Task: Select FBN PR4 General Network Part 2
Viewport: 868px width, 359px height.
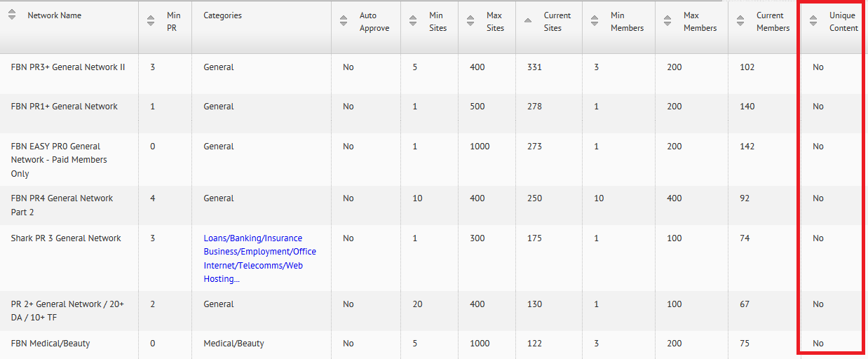Action: click(62, 205)
